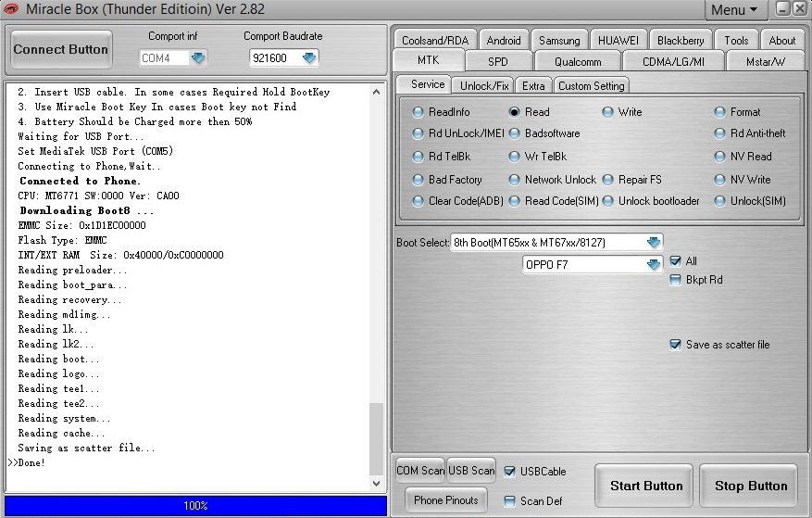Image resolution: width=812 pixels, height=518 pixels.
Task: Select the Read radio option
Action: [x=514, y=112]
